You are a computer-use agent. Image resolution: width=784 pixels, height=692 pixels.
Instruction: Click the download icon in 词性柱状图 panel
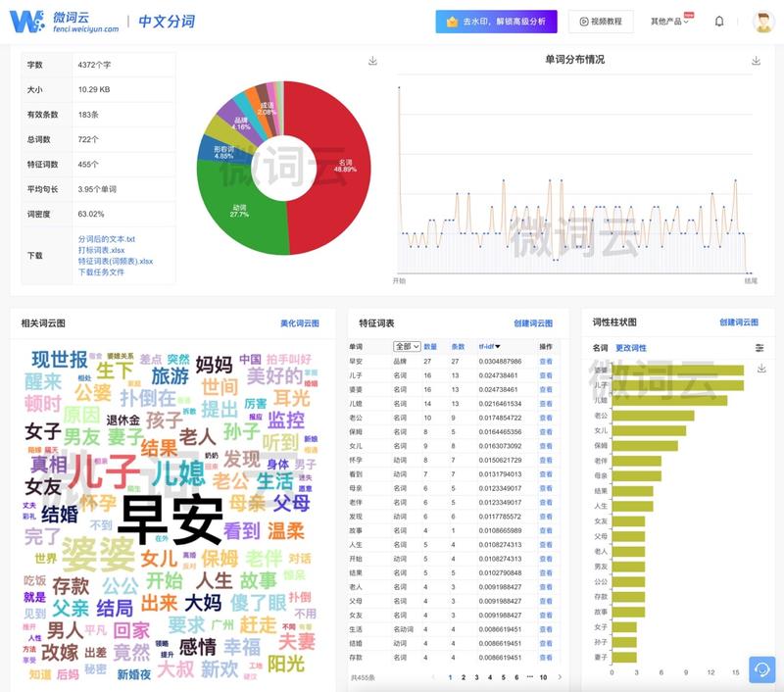pos(761,368)
